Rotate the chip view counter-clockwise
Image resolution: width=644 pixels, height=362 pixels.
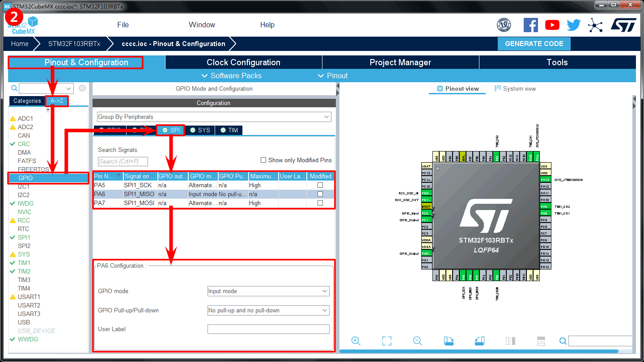coord(479,341)
